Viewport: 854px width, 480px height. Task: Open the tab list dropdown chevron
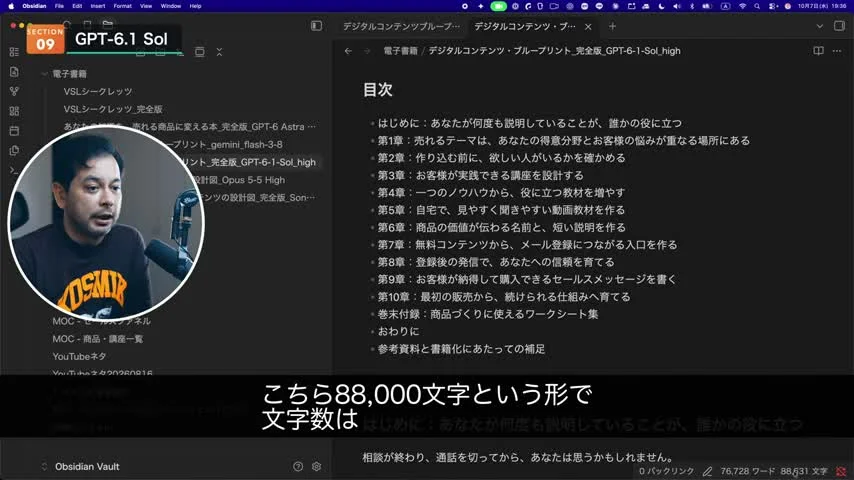820,26
